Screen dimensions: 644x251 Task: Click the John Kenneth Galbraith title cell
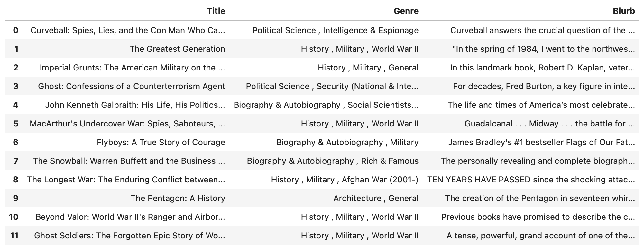click(x=135, y=105)
